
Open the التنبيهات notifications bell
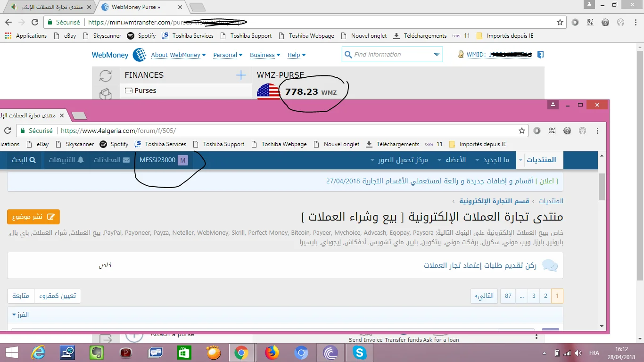[66, 160]
